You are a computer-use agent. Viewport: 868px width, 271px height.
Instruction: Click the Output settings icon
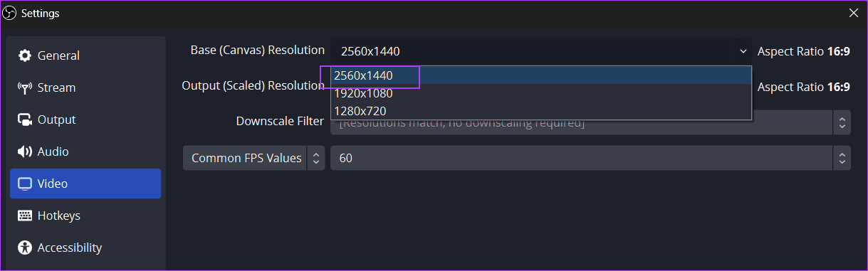coord(25,119)
